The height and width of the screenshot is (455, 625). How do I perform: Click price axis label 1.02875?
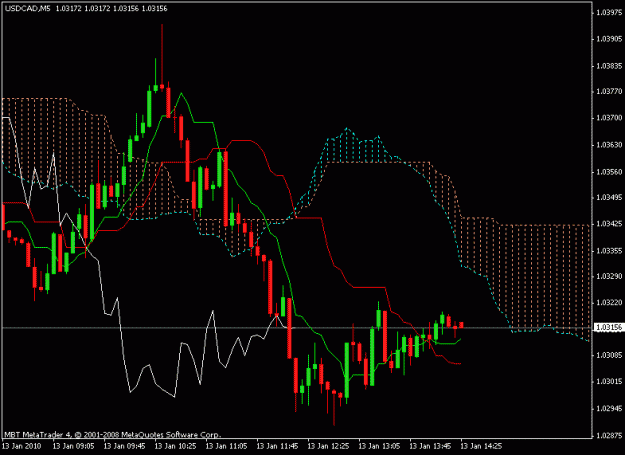(x=609, y=436)
